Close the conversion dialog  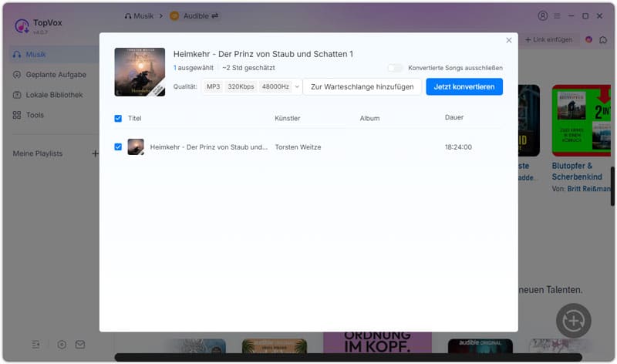[x=509, y=40]
